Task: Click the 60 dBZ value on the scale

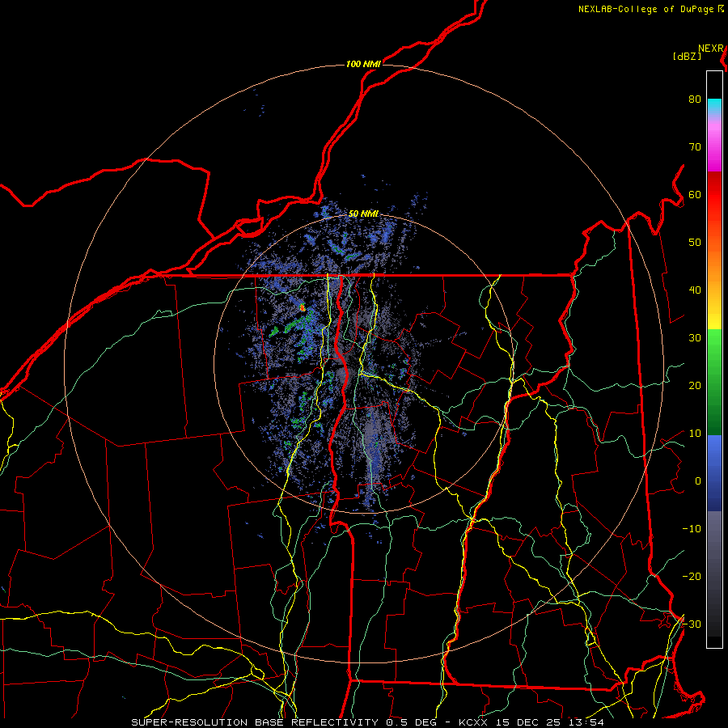Action: (x=695, y=195)
